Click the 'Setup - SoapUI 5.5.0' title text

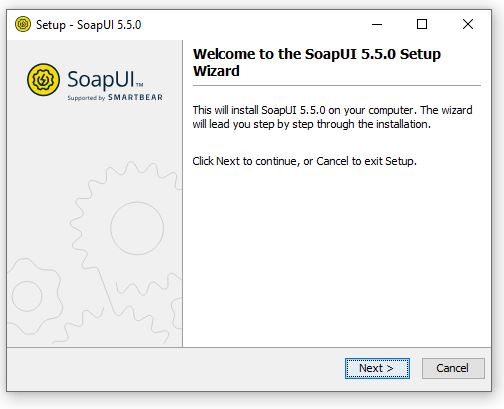pyautogui.click(x=89, y=25)
